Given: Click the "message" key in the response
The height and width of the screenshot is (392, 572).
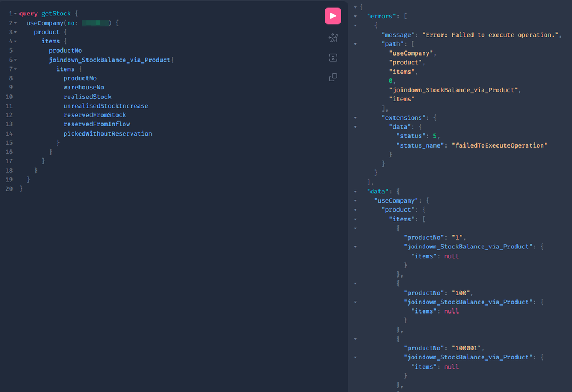Looking at the screenshot, I should (398, 35).
